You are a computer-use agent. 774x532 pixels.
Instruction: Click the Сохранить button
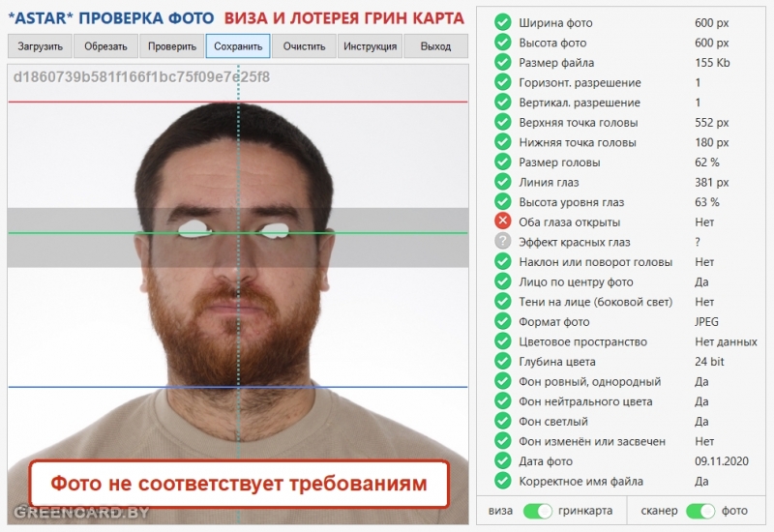click(238, 46)
